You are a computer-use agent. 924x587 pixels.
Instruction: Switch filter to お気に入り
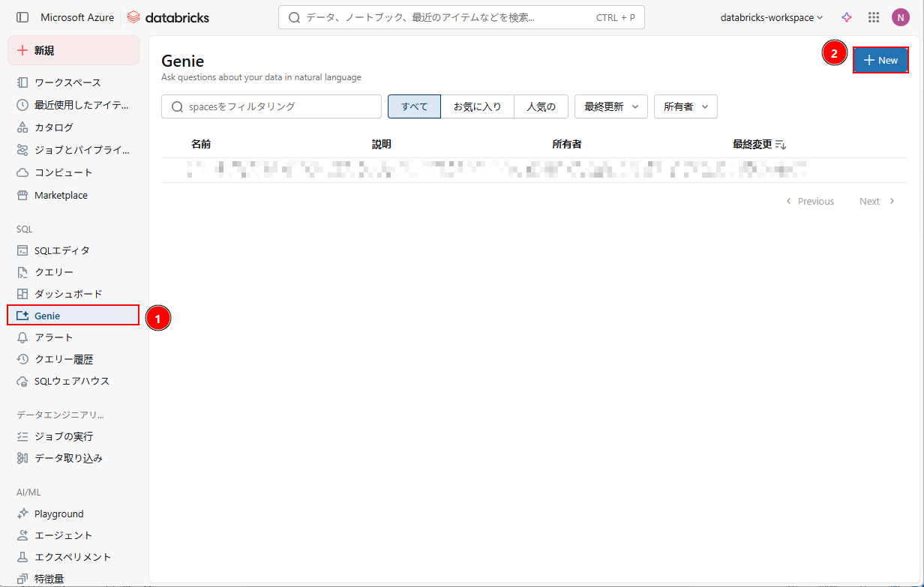click(x=477, y=106)
